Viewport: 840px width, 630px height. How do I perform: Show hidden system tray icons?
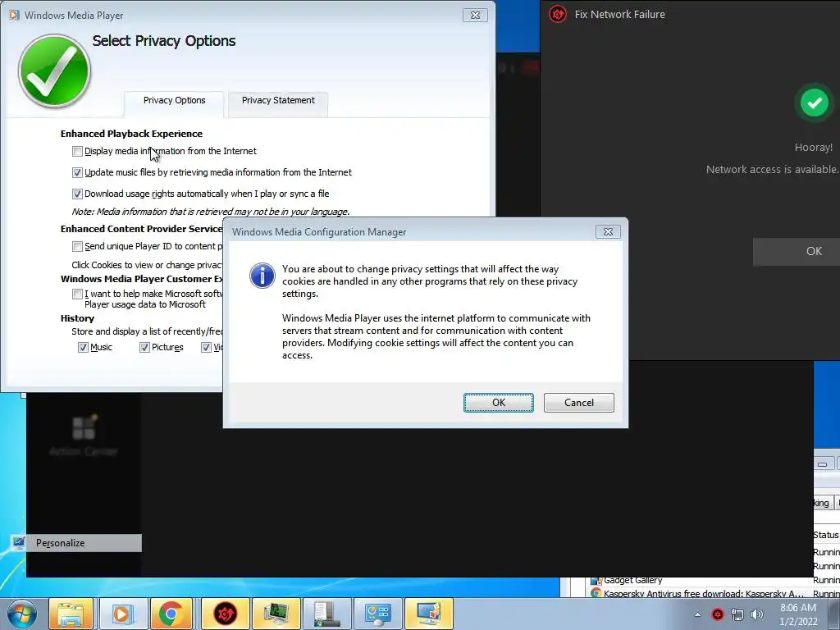(x=697, y=614)
